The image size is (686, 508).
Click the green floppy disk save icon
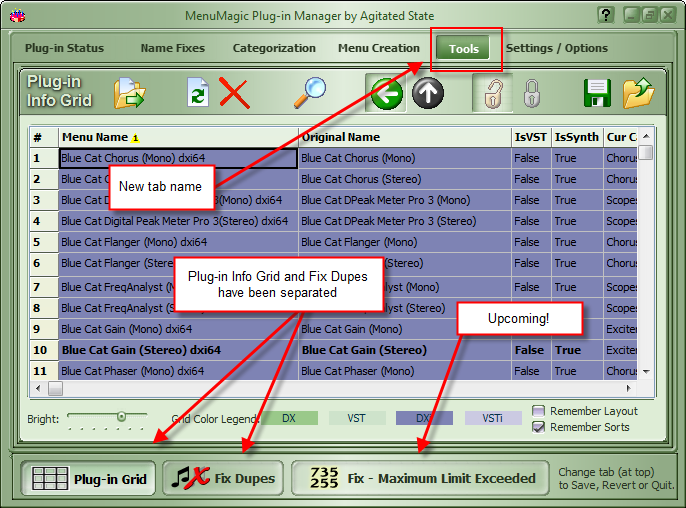597,93
